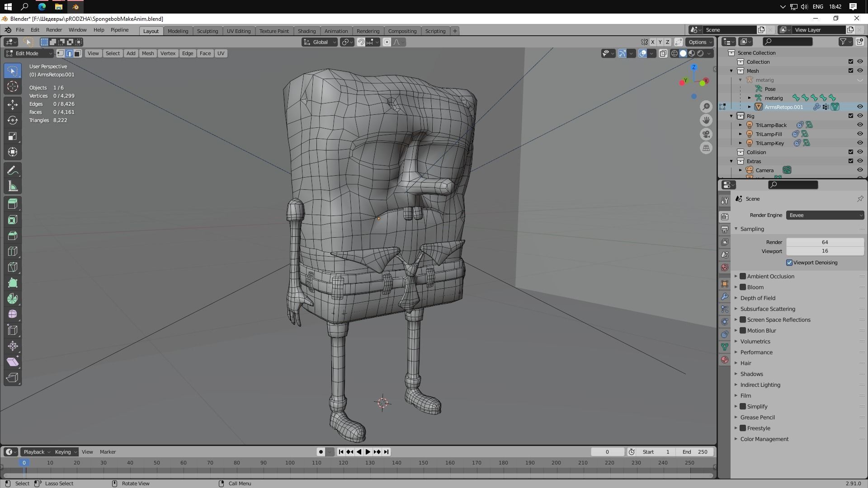This screenshot has height=488, width=868.
Task: Open the Output properties printer tab
Action: point(725,229)
